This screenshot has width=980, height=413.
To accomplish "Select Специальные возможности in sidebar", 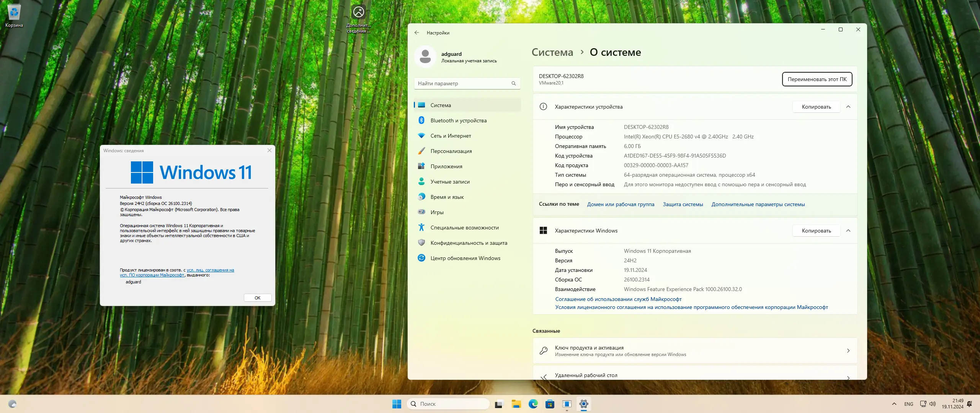I will tap(465, 227).
